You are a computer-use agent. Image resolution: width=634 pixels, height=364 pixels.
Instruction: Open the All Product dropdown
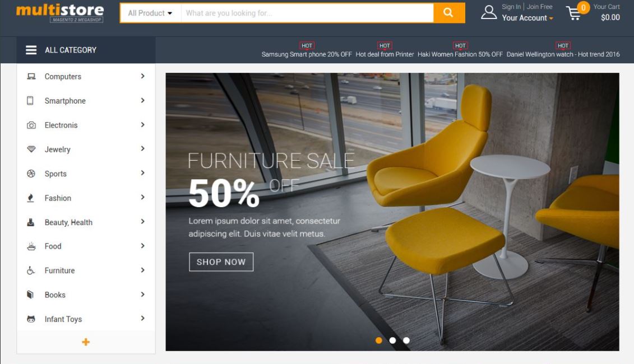150,13
